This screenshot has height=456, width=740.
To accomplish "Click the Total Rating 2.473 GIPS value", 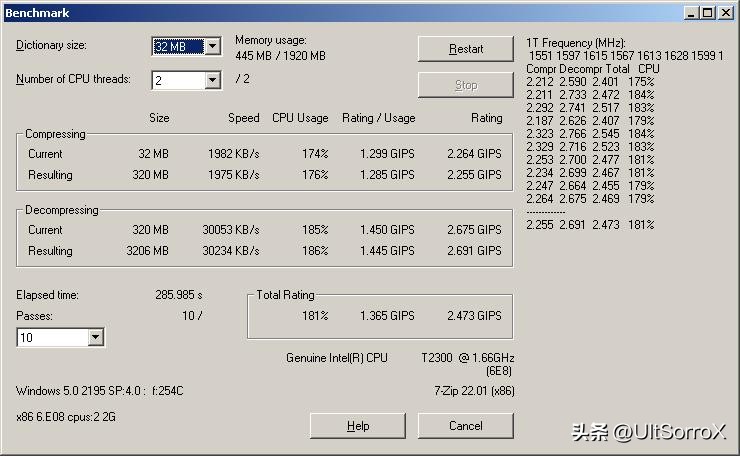I will pos(475,316).
